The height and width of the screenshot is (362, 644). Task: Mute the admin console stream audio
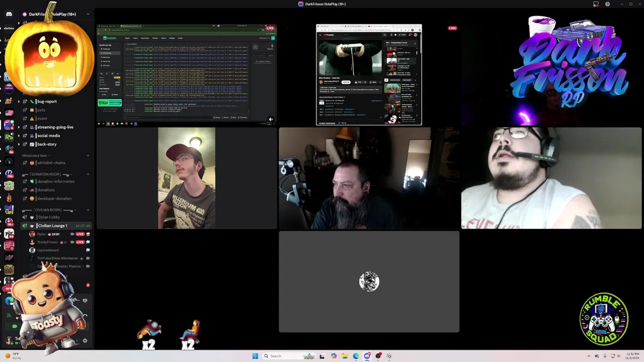coord(271,120)
